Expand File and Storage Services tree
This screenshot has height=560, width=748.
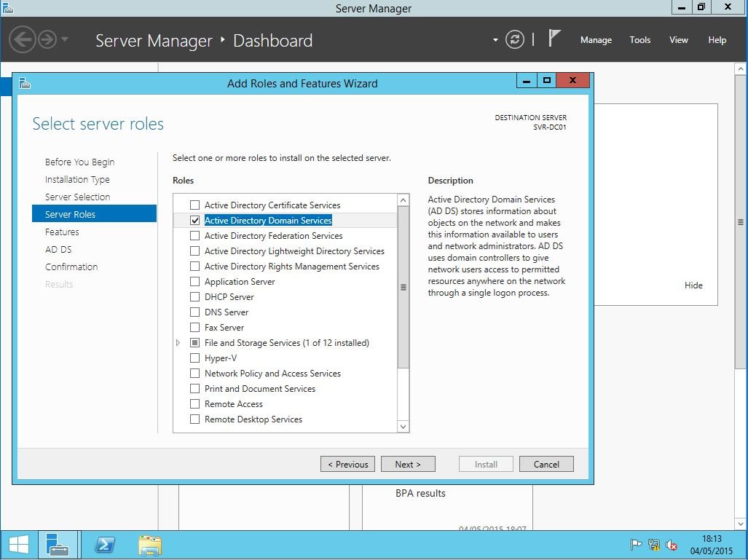click(x=178, y=343)
